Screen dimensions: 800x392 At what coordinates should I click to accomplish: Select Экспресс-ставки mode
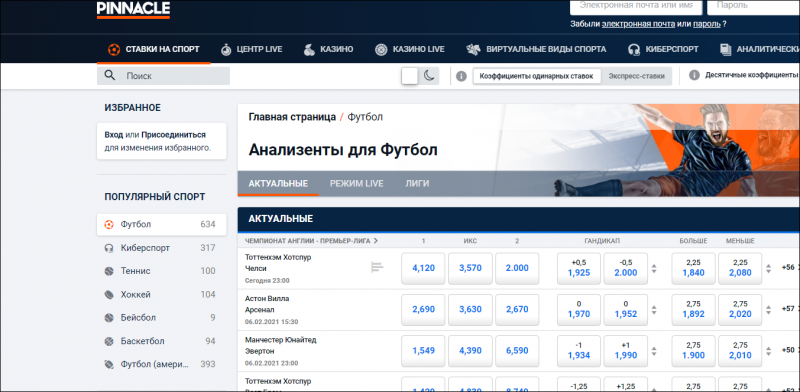636,76
